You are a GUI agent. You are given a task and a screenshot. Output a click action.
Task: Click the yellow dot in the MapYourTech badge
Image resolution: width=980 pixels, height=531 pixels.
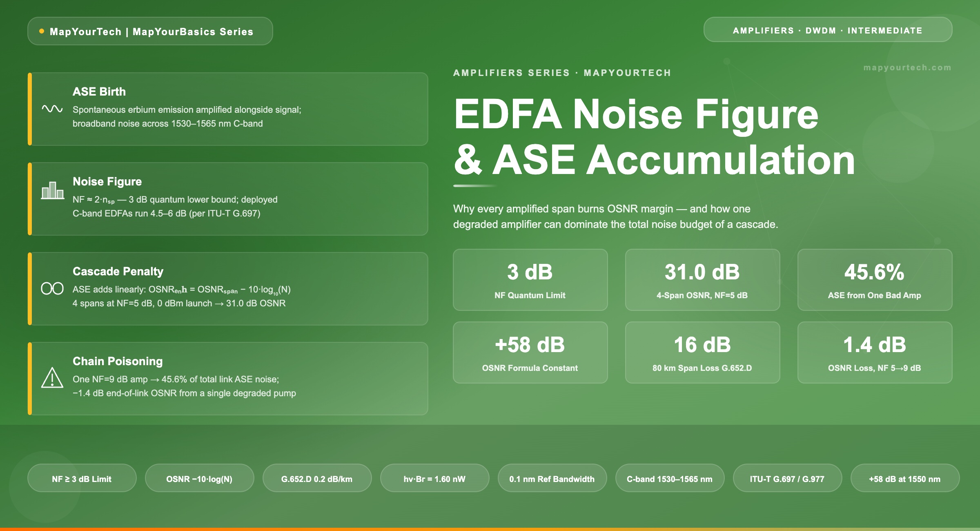point(41,31)
